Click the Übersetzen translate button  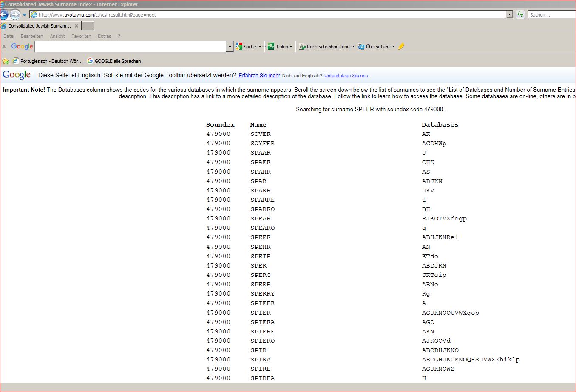tap(374, 46)
